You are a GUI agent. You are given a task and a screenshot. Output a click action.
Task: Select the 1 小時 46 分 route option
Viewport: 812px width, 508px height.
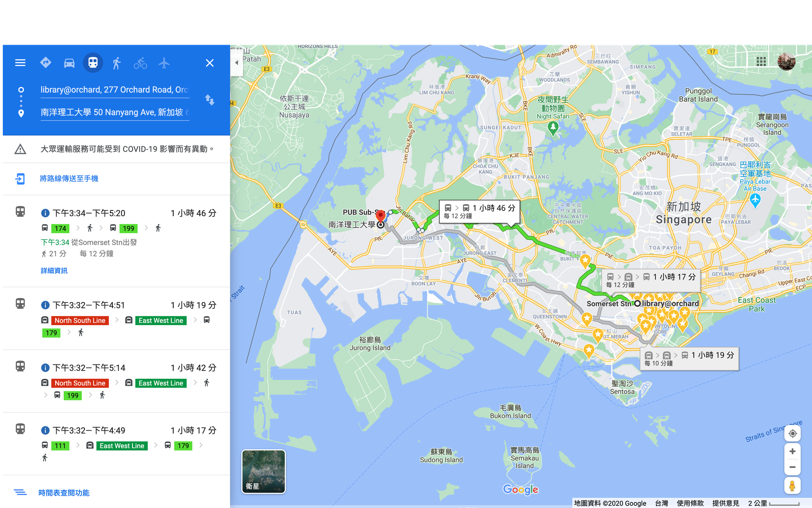click(117, 241)
